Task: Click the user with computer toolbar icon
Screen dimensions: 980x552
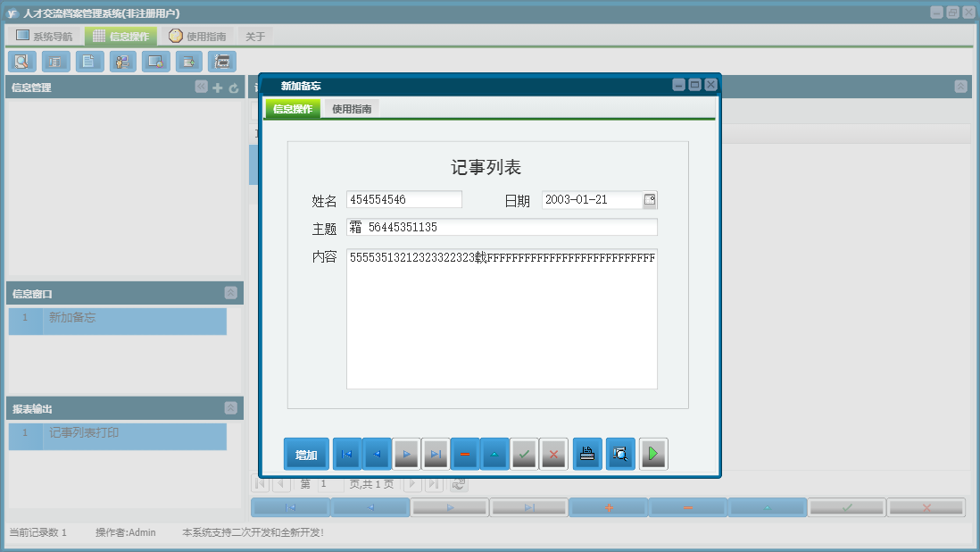Action: 122,62
